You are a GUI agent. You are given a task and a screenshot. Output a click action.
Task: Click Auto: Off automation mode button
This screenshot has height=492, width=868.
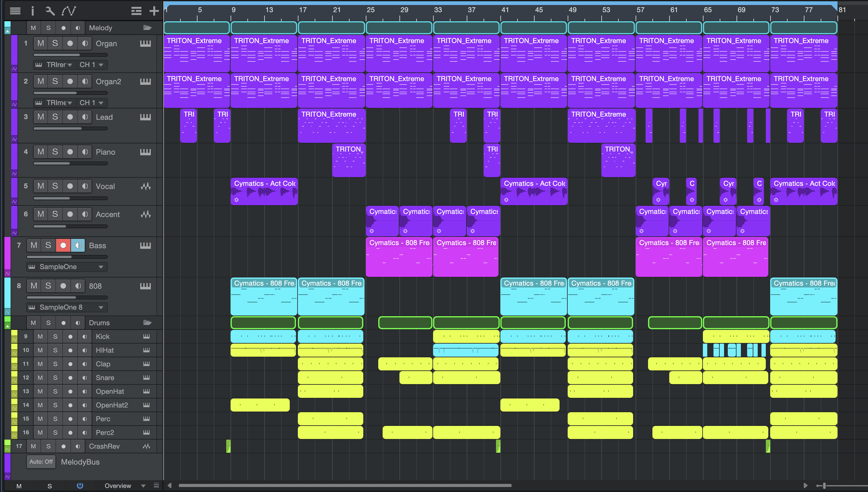tap(41, 461)
